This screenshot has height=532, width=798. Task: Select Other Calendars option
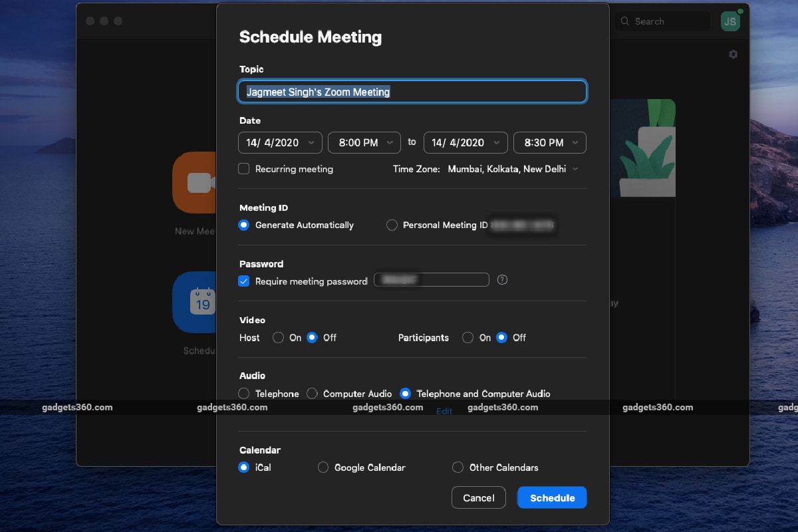tap(458, 467)
